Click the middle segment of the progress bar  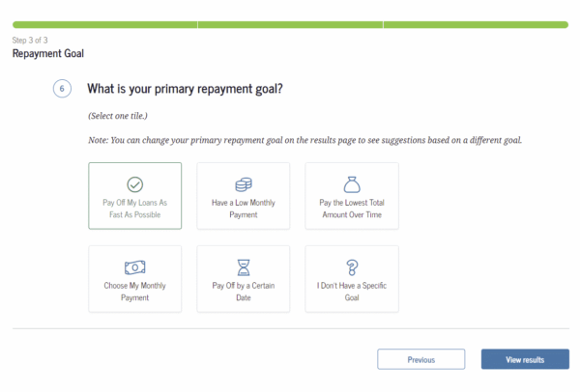[x=290, y=24]
